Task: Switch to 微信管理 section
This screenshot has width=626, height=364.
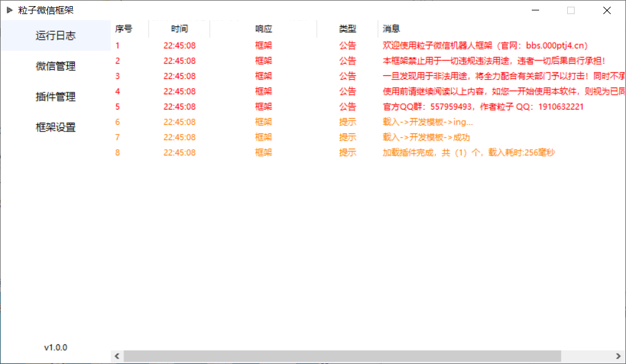Action: [56, 66]
